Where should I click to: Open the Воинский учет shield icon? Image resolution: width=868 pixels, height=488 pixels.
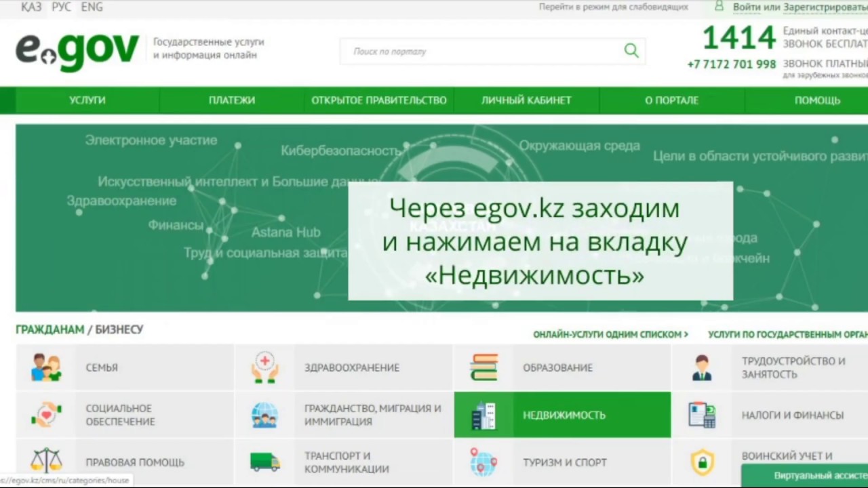click(x=702, y=462)
